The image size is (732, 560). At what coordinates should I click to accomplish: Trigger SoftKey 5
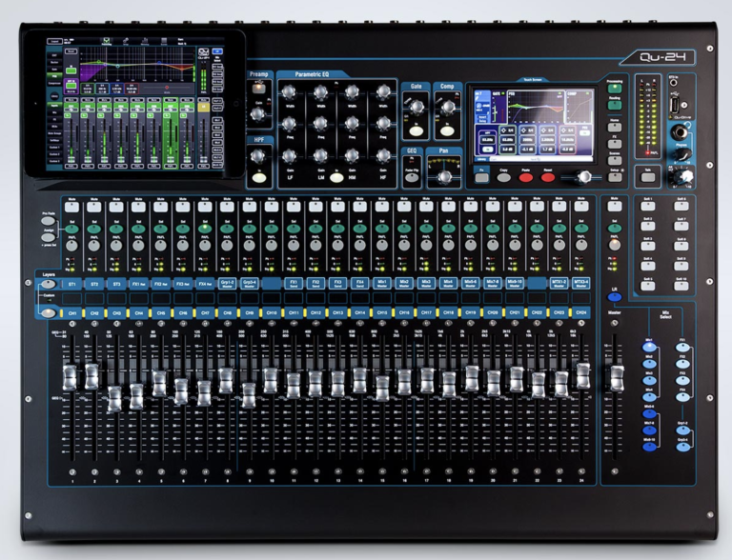[x=647, y=286]
